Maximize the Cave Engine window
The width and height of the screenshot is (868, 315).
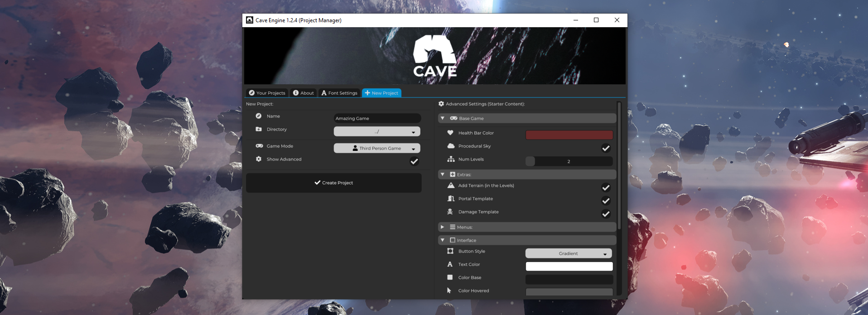596,20
